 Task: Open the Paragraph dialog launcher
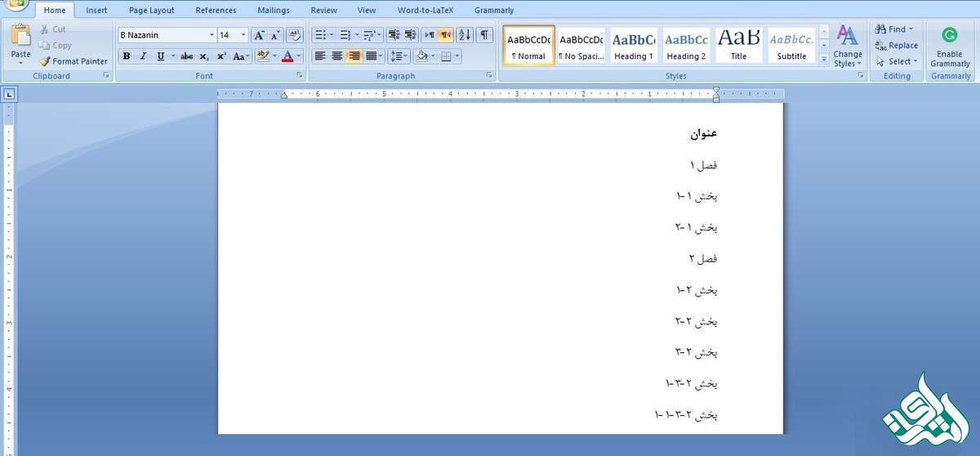(489, 75)
